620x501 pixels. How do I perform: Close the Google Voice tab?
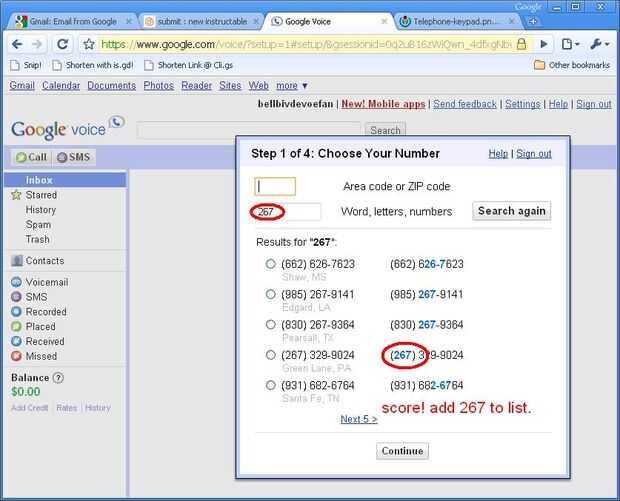click(x=384, y=21)
